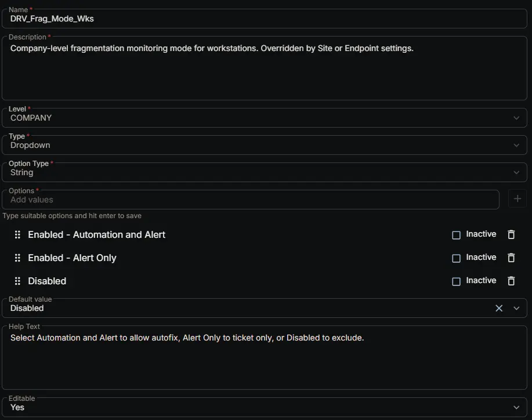Viewport: 532px width, 420px height.
Task: Delete the Disabled option with trash icon
Action: pos(511,281)
